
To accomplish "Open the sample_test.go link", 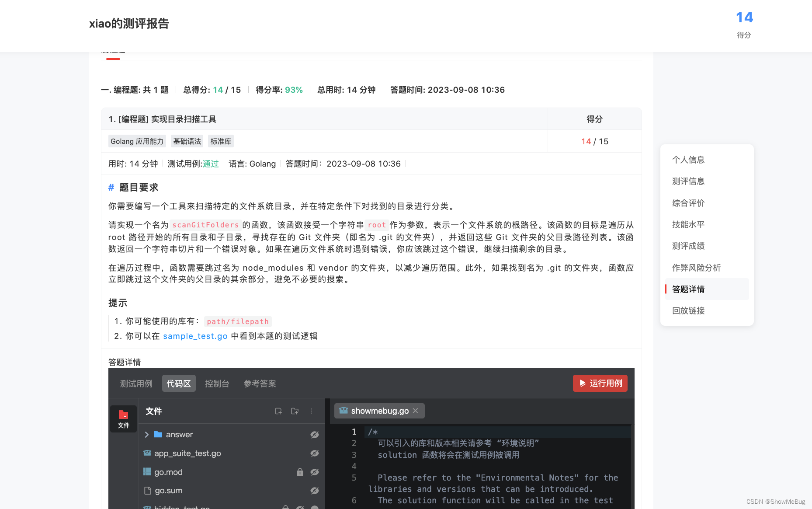I will [195, 336].
